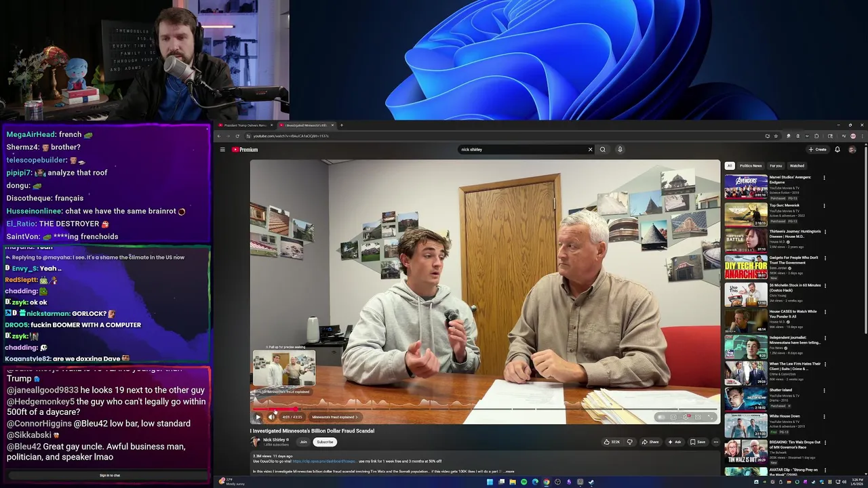Open the browser extensions icon
Image resolution: width=868 pixels, height=488 pixels.
tap(816, 136)
